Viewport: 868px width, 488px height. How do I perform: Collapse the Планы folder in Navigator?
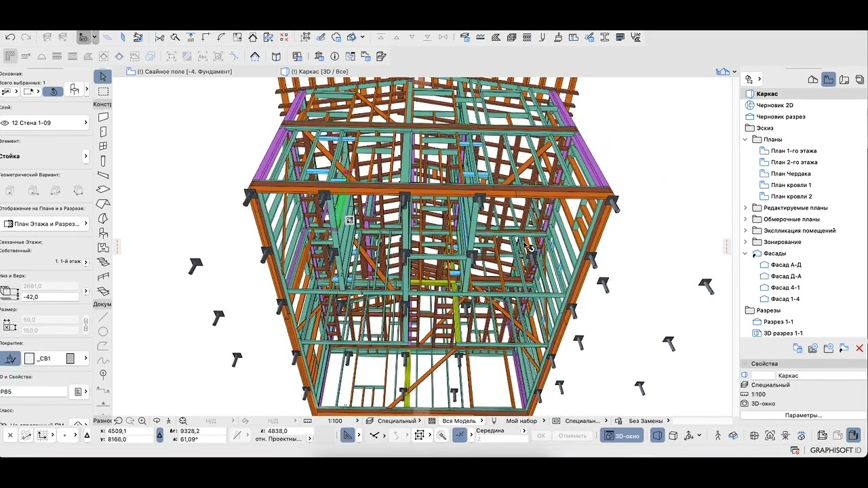click(745, 140)
